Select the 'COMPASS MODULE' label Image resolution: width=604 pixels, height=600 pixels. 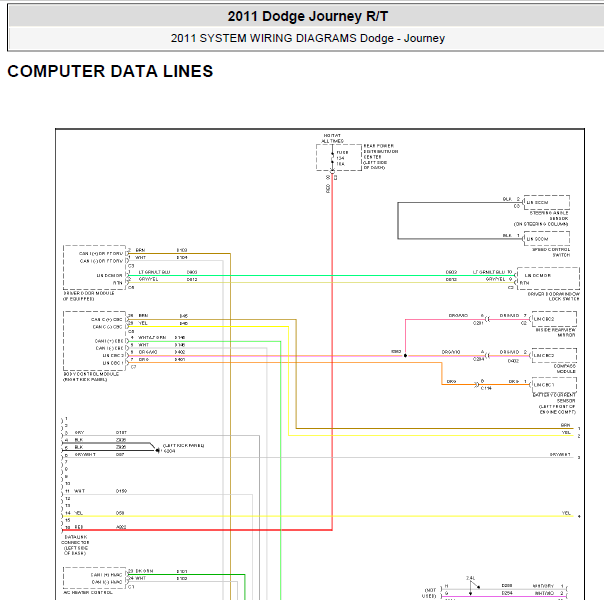coord(564,369)
